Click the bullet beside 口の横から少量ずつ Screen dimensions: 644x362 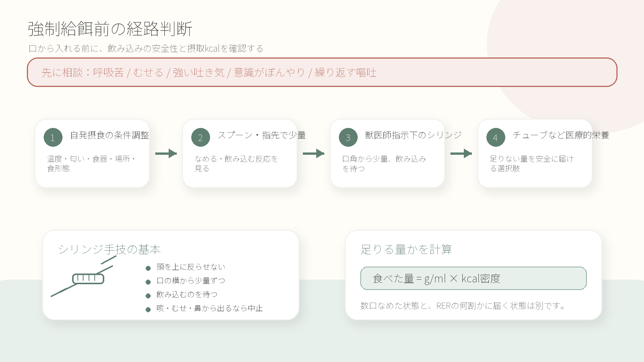[x=148, y=282]
